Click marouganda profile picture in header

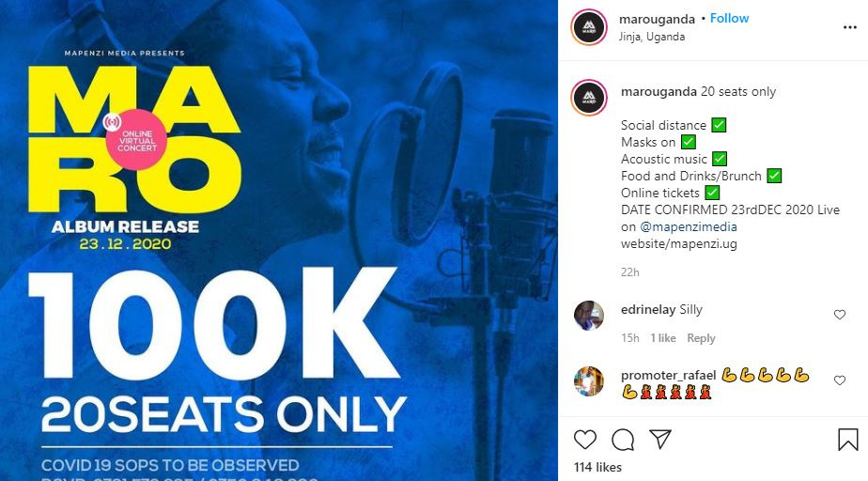pyautogui.click(x=589, y=26)
